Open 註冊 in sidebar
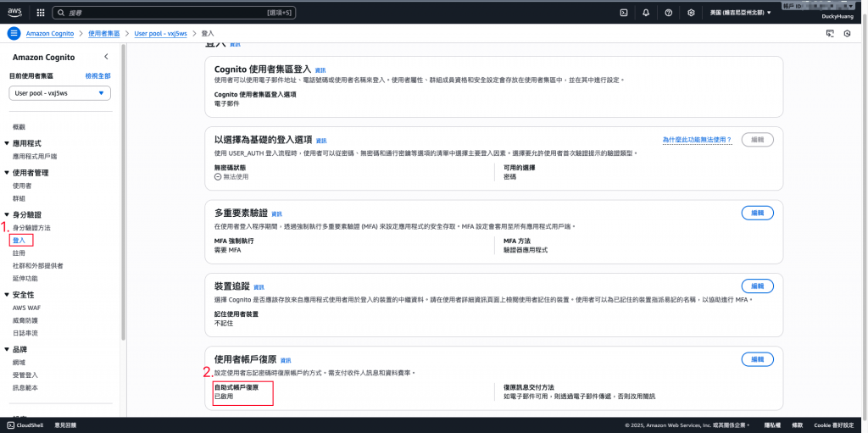The width and height of the screenshot is (868, 433). pyautogui.click(x=19, y=253)
